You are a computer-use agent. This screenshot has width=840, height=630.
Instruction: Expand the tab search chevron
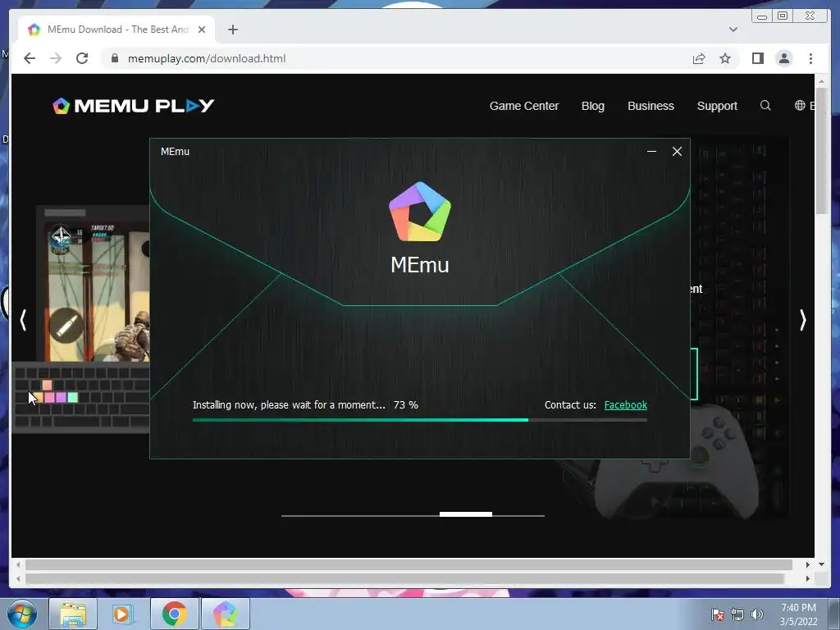point(733,30)
